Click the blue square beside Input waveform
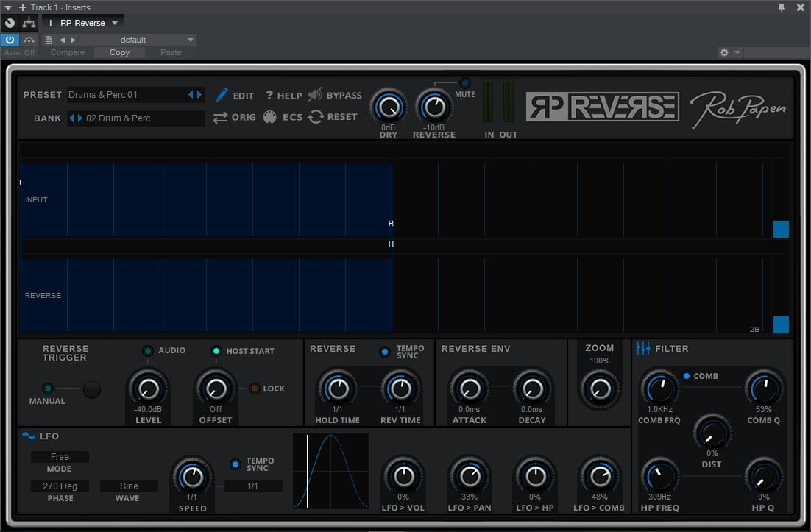Viewport: 811px width, 532px height. point(781,229)
